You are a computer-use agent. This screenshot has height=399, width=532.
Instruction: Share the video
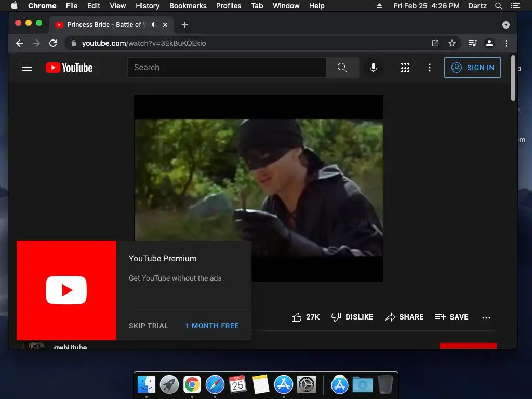point(404,317)
